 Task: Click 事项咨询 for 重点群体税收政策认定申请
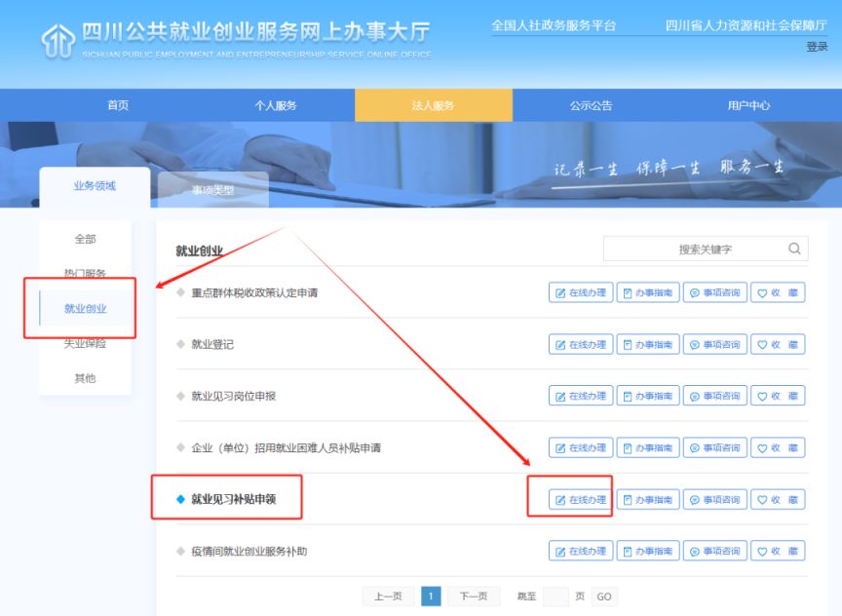tap(714, 292)
